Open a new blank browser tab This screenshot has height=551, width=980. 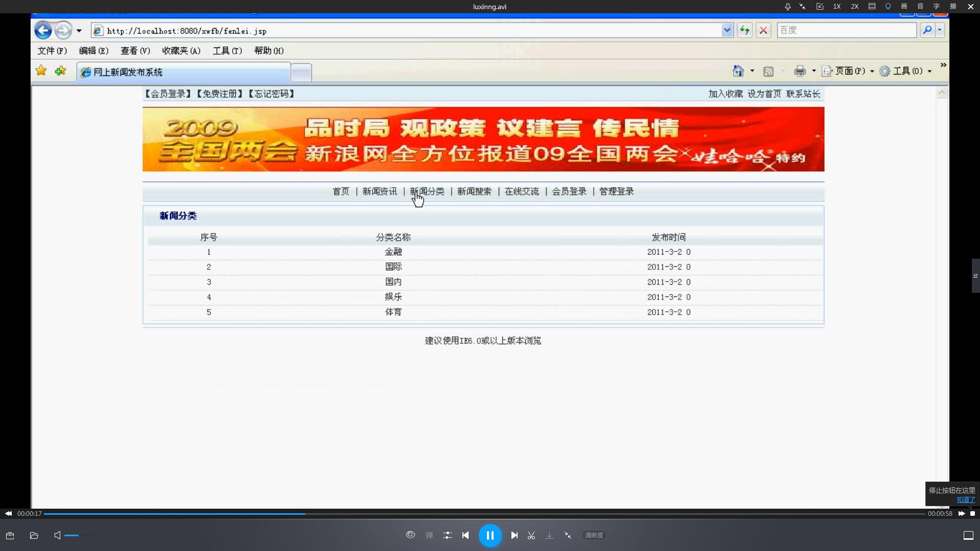(301, 73)
